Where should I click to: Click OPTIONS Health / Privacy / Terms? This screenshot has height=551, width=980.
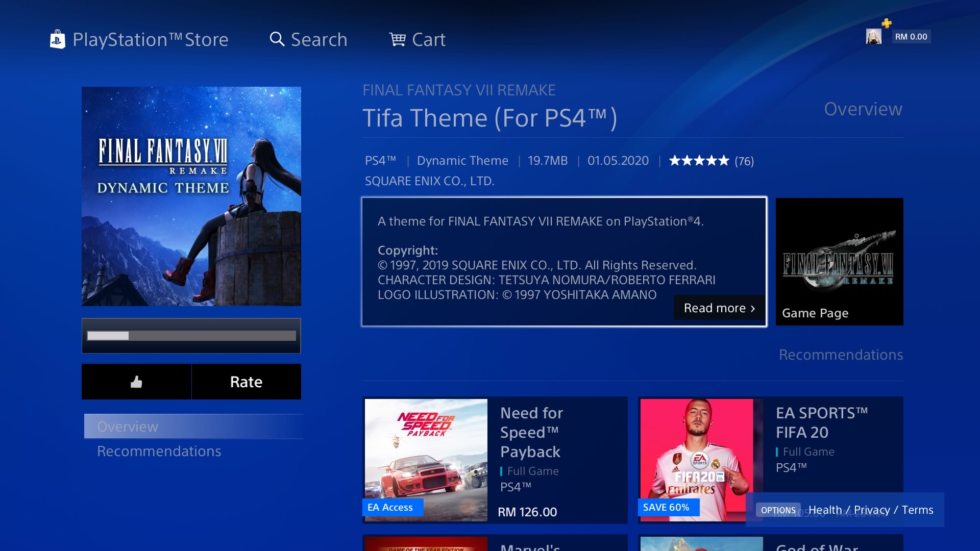(845, 510)
